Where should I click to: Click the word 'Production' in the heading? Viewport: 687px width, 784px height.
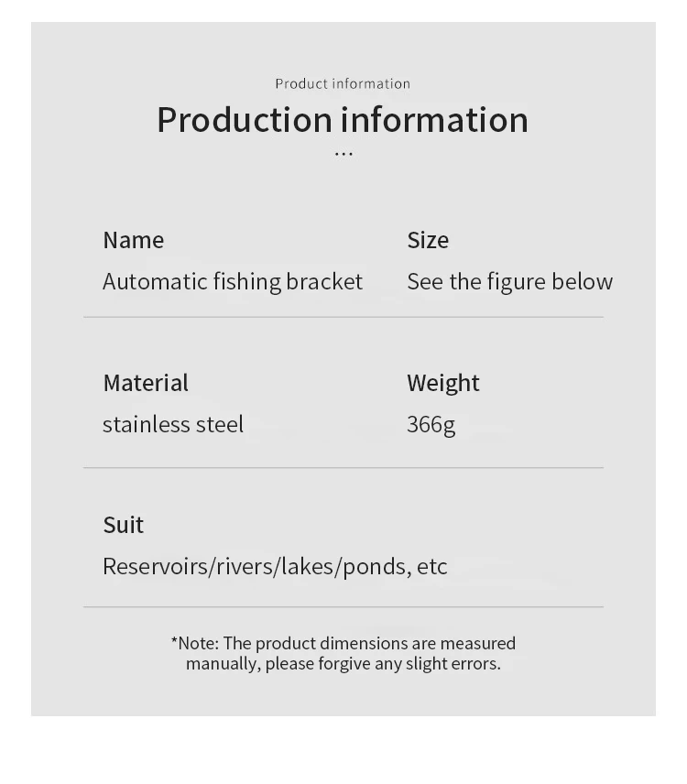(x=244, y=120)
